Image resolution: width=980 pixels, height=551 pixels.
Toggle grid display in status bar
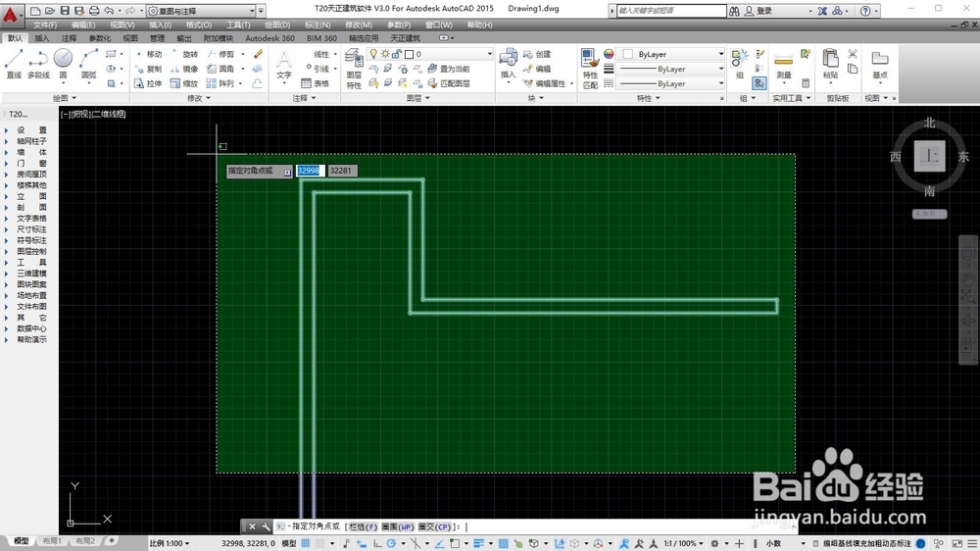tap(306, 543)
